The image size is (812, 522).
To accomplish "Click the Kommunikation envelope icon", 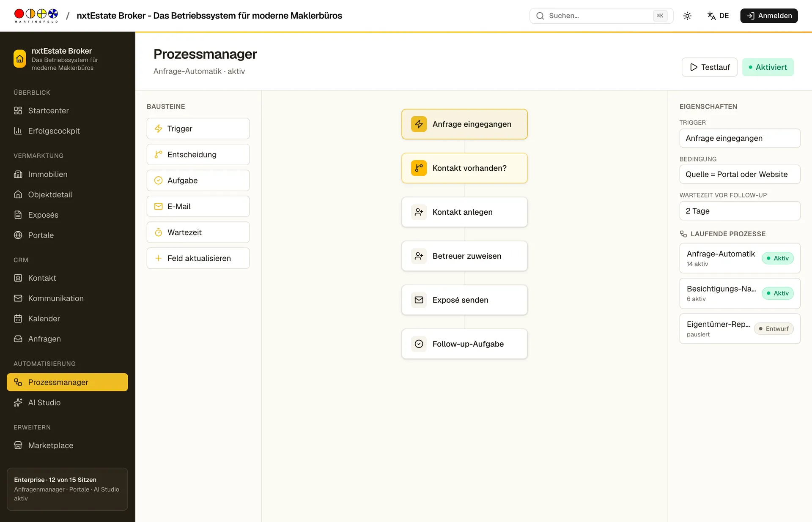I will tap(18, 298).
